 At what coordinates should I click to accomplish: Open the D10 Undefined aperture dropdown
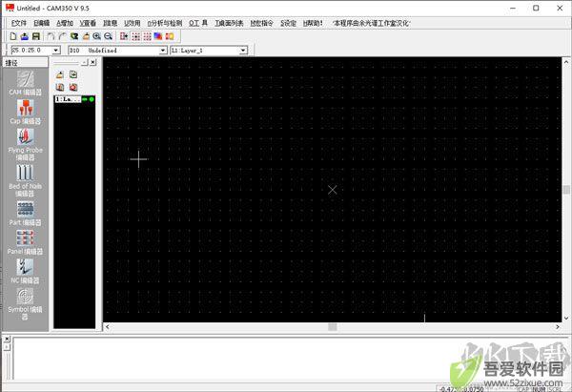pyautogui.click(x=163, y=51)
